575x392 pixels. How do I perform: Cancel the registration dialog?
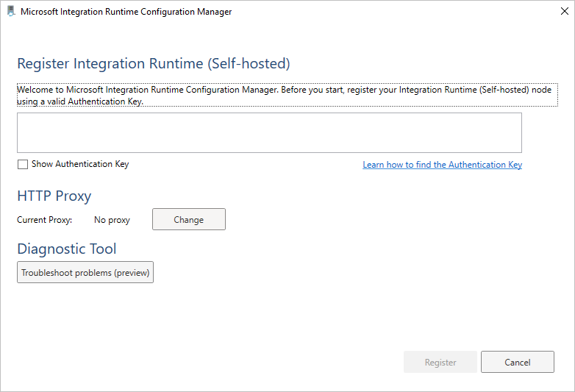517,362
